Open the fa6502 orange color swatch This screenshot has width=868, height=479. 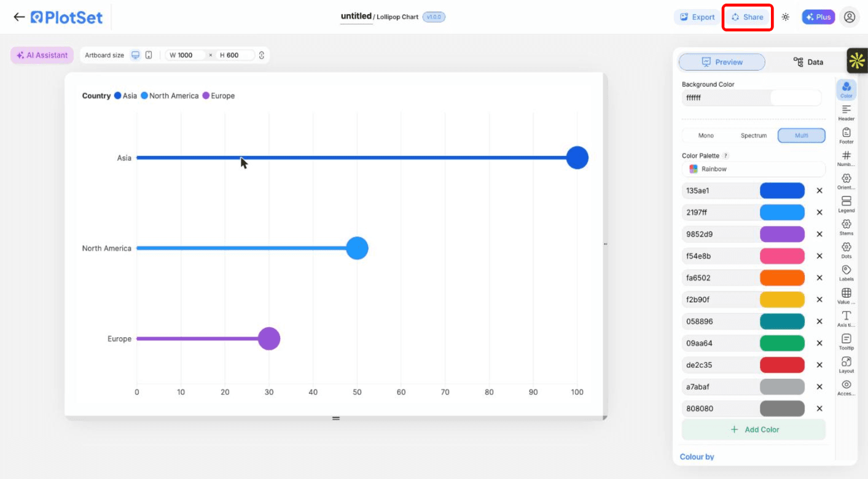point(782,278)
